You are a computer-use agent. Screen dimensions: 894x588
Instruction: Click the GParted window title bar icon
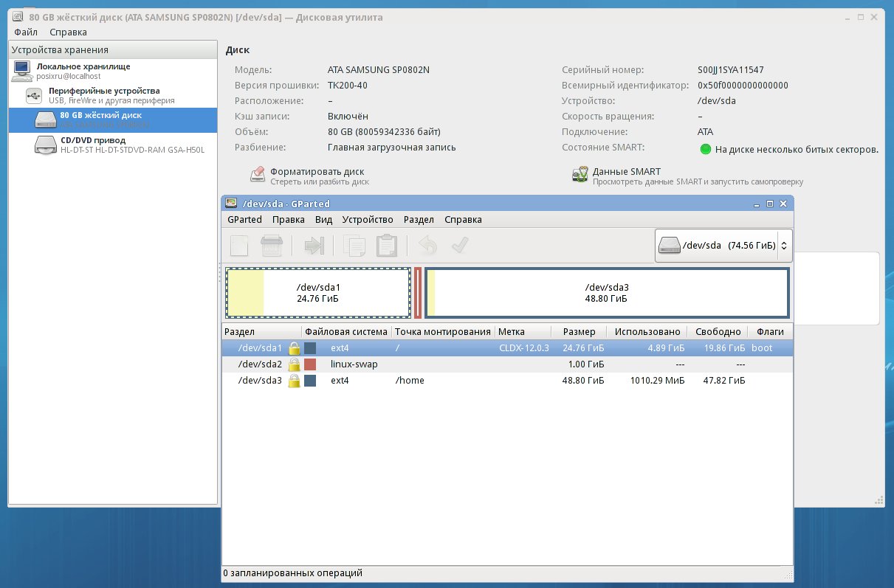click(x=231, y=204)
